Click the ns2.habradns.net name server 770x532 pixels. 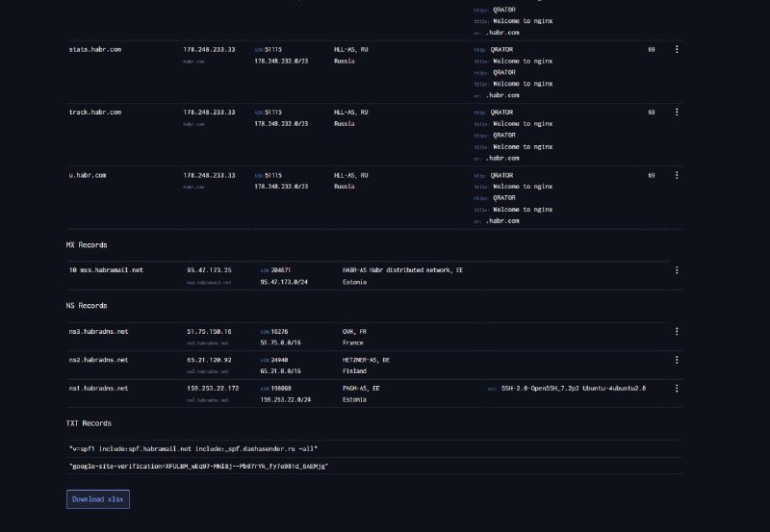(x=99, y=360)
